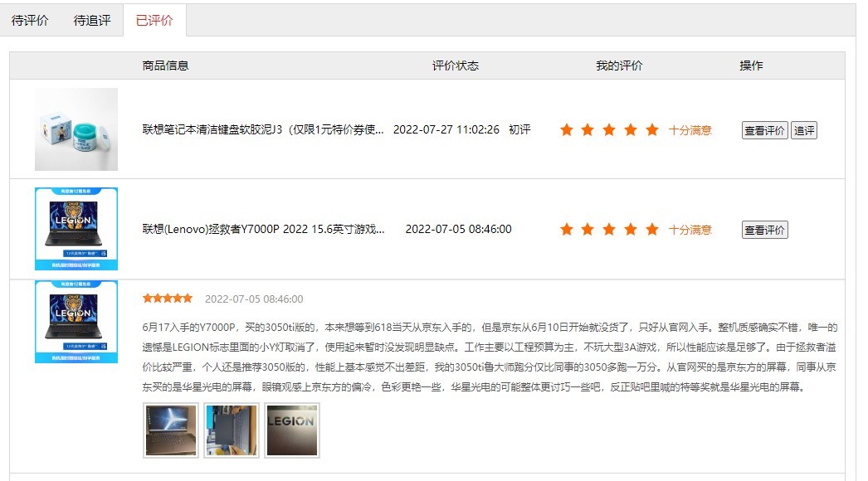Screen dimensions: 868x481
Task: Open the keyboard cleaning gel product thumbnail
Action: click(x=76, y=129)
